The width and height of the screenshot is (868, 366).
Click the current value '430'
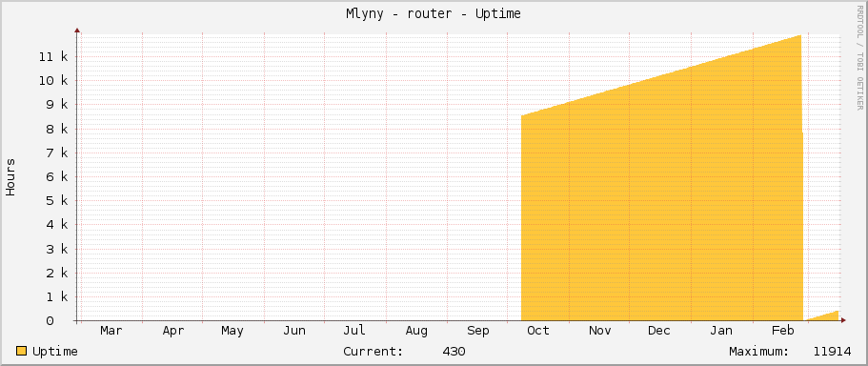click(x=454, y=352)
